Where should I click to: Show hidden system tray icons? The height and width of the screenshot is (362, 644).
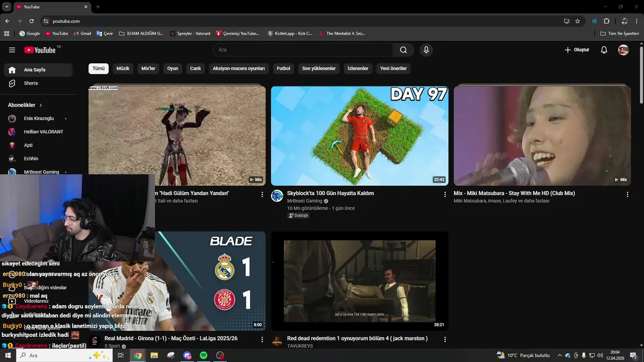coord(559,355)
